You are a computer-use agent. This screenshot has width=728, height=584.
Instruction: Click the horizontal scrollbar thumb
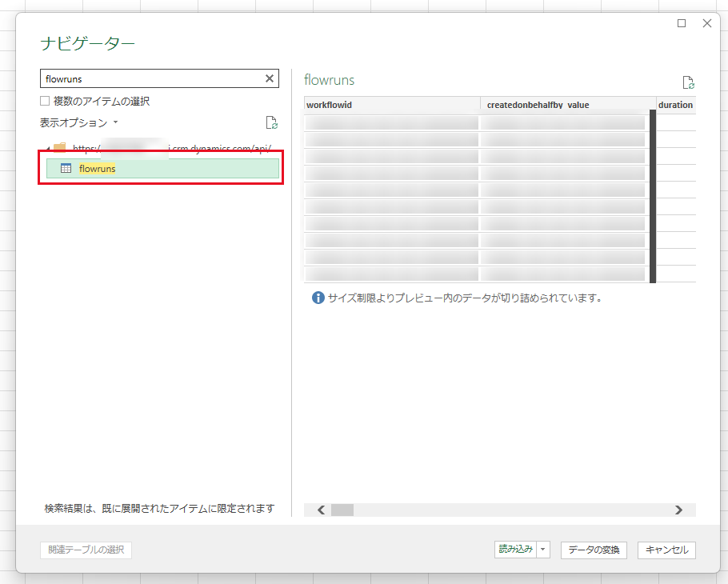click(342, 510)
